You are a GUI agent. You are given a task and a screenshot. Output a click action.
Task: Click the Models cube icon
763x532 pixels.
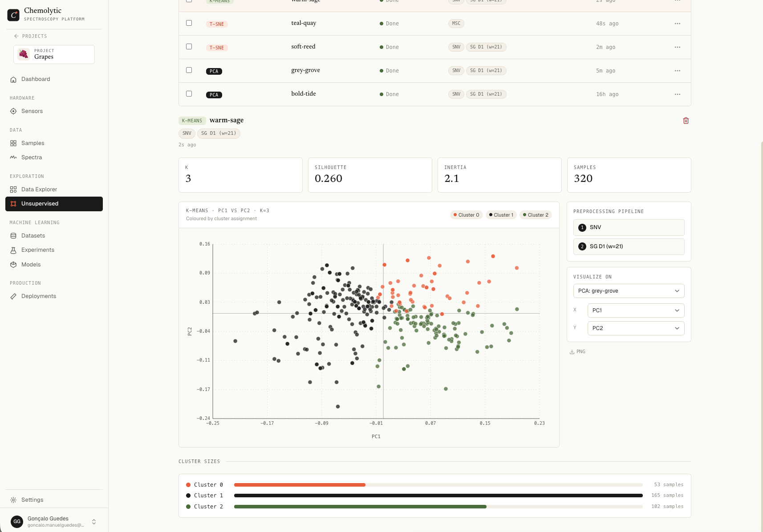pos(13,265)
